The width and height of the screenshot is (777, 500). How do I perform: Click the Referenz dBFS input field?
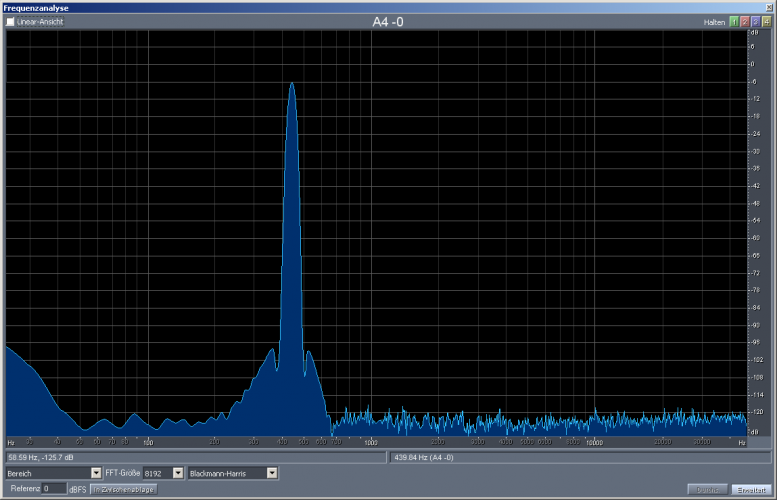[54, 489]
